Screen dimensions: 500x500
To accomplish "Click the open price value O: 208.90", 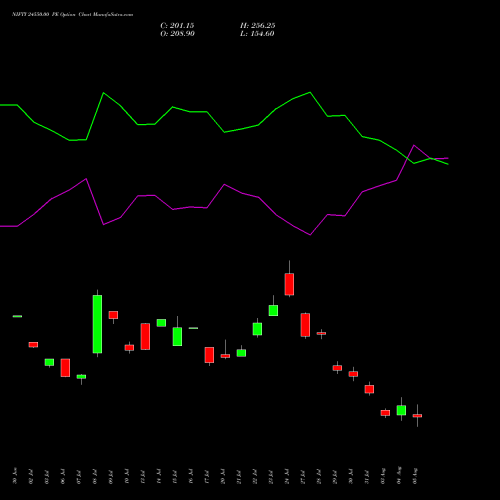I will [177, 34].
